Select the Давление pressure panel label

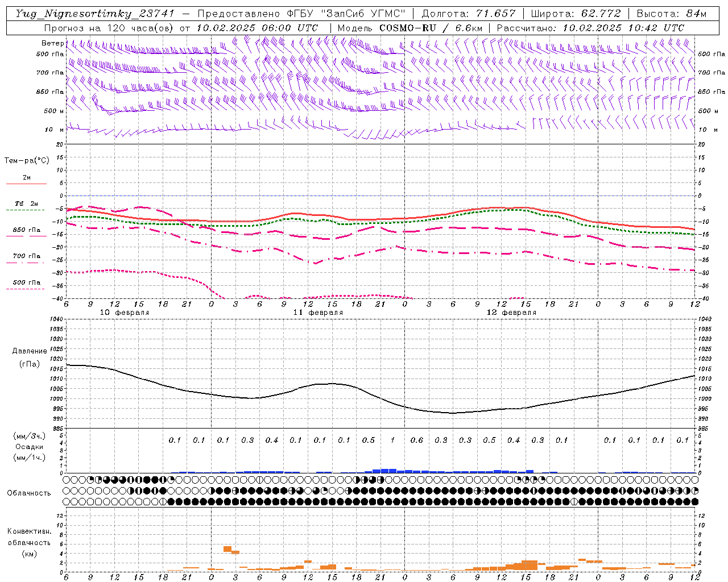(28, 351)
